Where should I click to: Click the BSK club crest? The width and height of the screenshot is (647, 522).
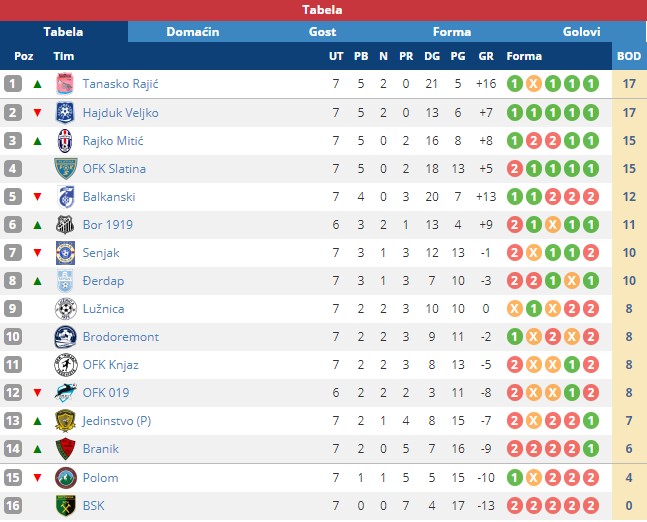tap(65, 506)
